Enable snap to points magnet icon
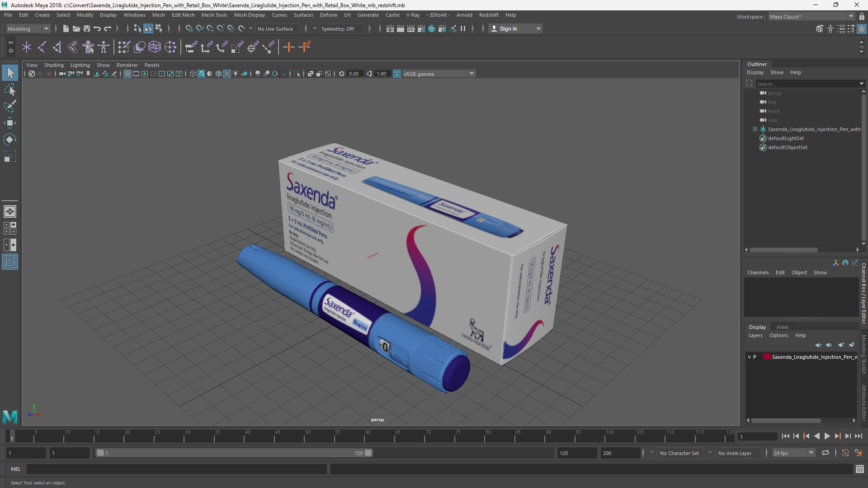This screenshot has width=868, height=488. tap(210, 28)
